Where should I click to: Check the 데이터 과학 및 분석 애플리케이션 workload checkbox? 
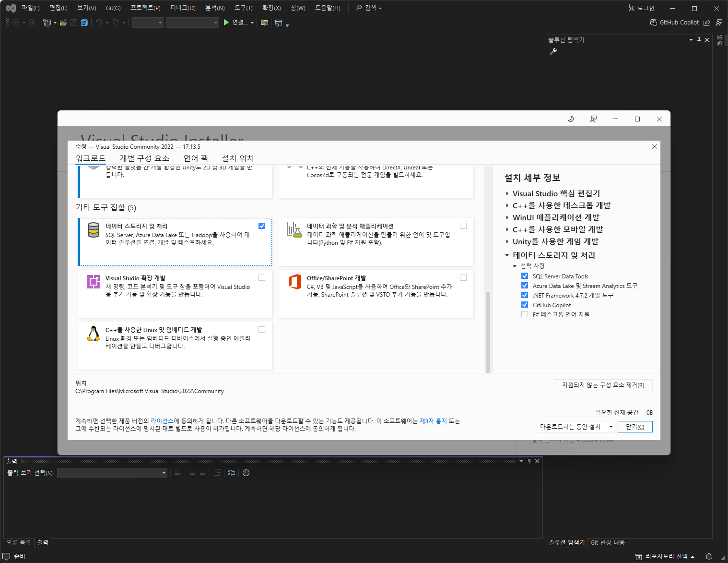pyautogui.click(x=463, y=226)
